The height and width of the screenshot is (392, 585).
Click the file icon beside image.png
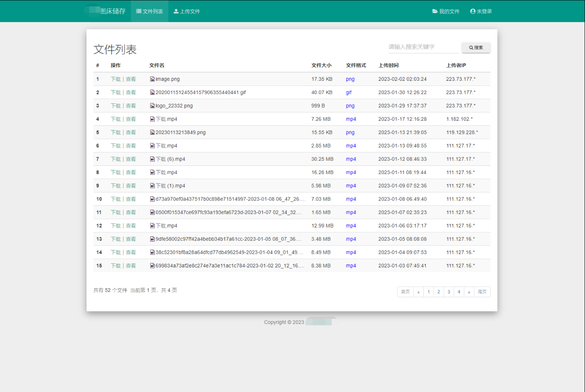tap(152, 79)
